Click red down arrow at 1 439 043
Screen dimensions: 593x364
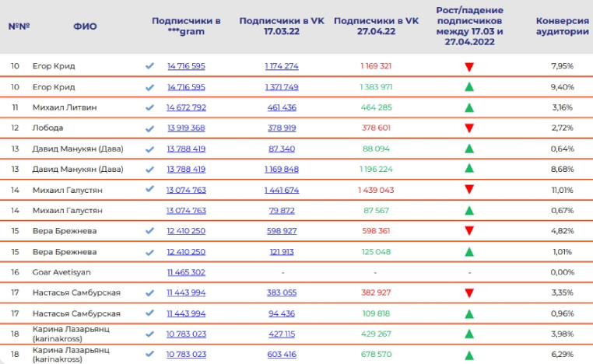pos(468,190)
